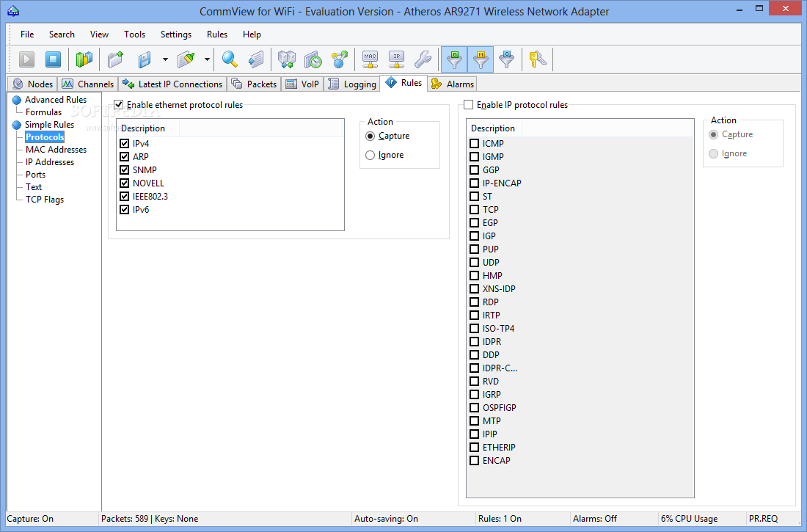Stop capture with the blue square icon
Image resolution: width=807 pixels, height=532 pixels.
53,59
